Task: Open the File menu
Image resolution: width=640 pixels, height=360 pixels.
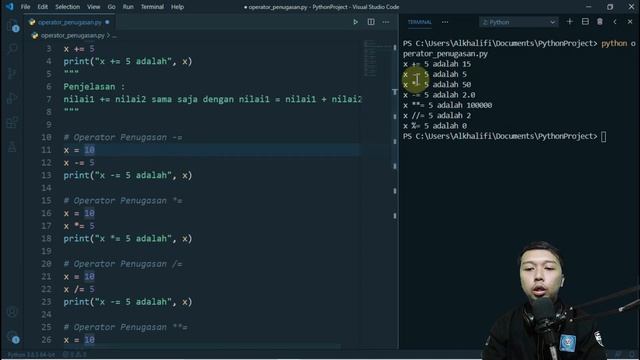Action: [x=25, y=7]
